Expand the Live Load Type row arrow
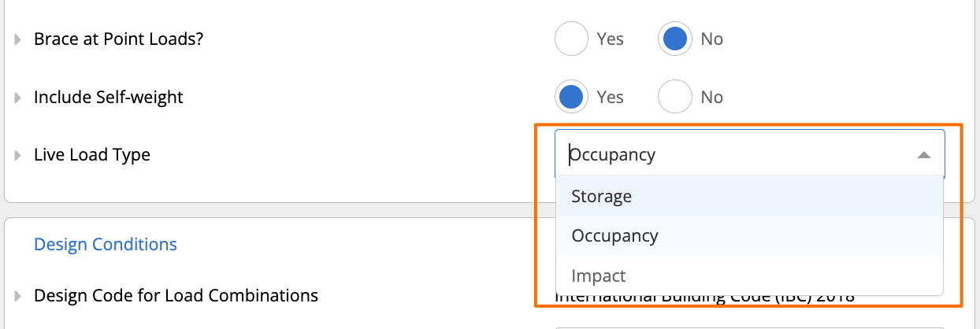This screenshot has height=329, width=980. (17, 155)
